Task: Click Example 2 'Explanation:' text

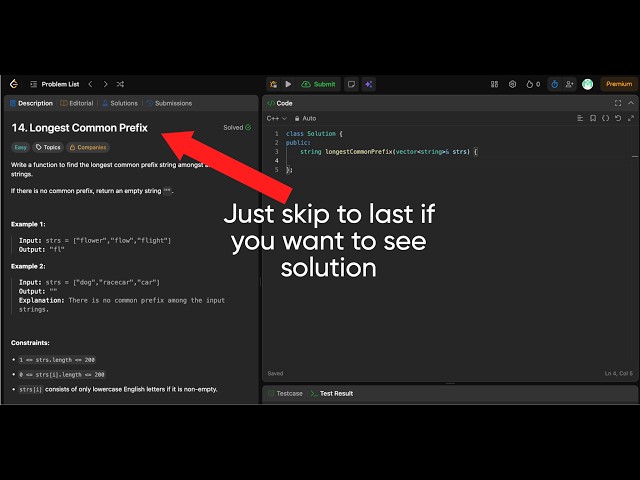Action: (42, 300)
